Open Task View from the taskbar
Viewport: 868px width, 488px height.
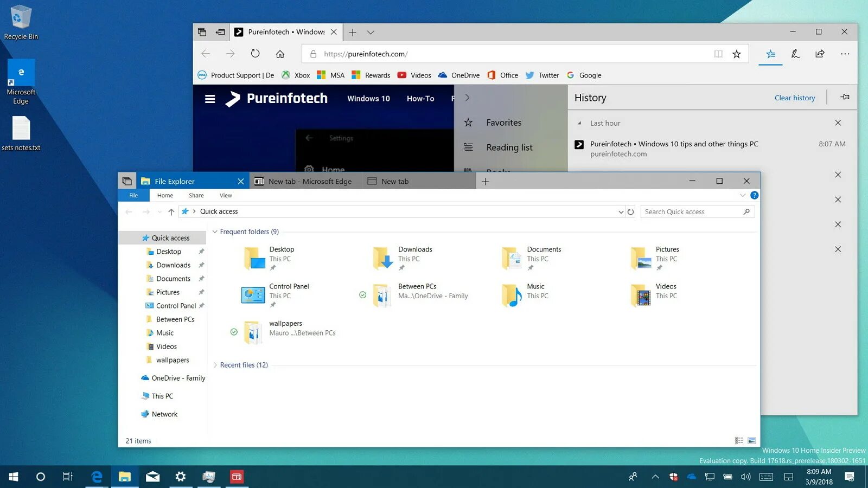click(67, 477)
